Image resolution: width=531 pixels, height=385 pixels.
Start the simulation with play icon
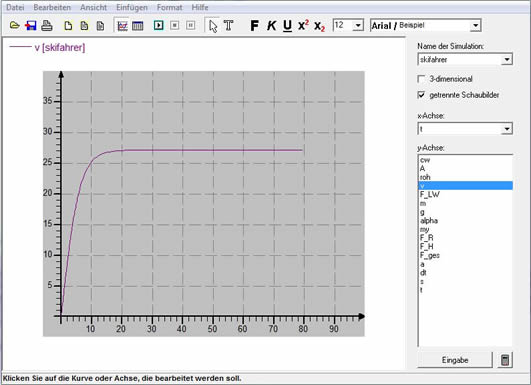tap(158, 25)
